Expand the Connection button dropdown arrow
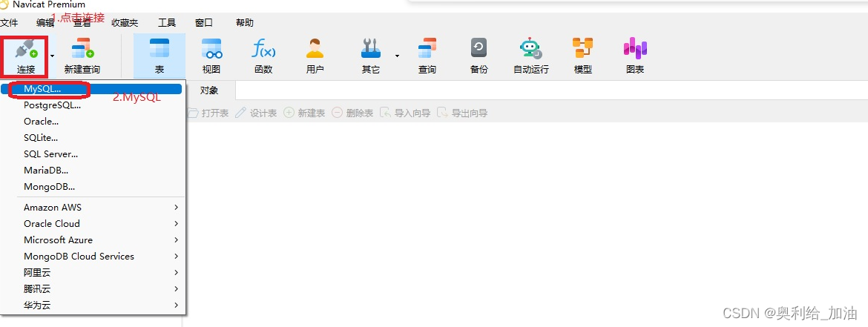 pyautogui.click(x=53, y=56)
